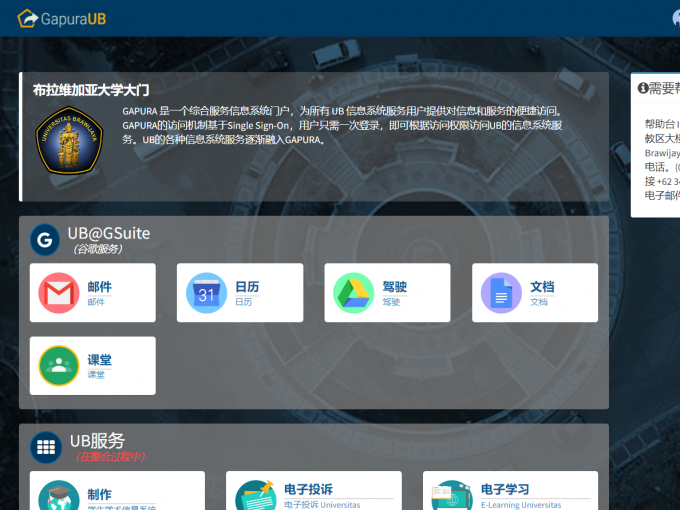Image resolution: width=680 pixels, height=510 pixels.
Task: Open the Google Calendar 31 icon
Action: 206,293
